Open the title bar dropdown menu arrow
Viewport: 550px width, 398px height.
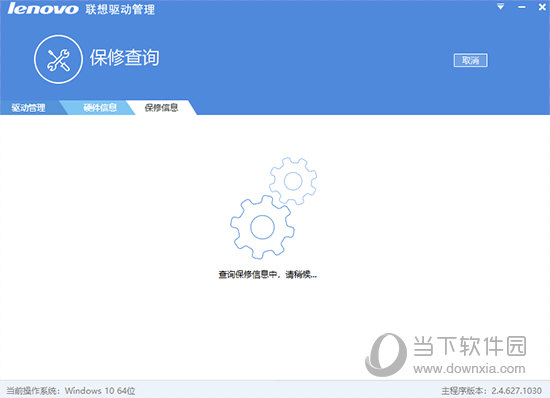pos(501,7)
